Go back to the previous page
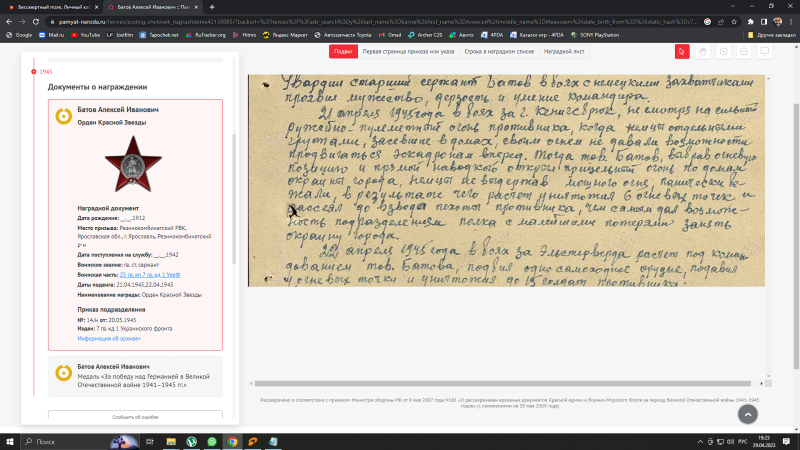The height and width of the screenshot is (450, 800). click(x=9, y=22)
